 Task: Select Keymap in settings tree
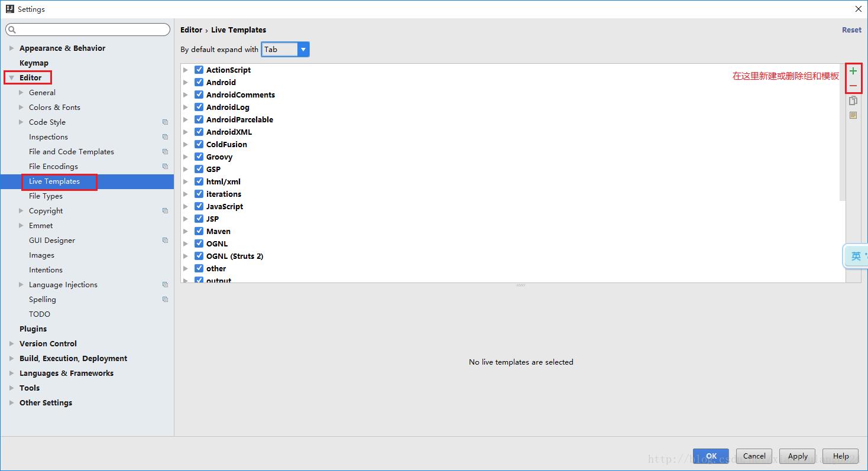coord(34,63)
